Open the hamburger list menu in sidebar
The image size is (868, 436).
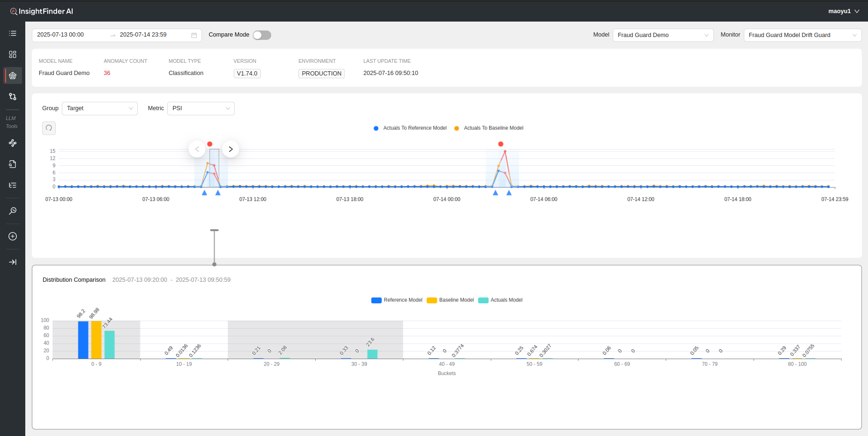tap(13, 33)
